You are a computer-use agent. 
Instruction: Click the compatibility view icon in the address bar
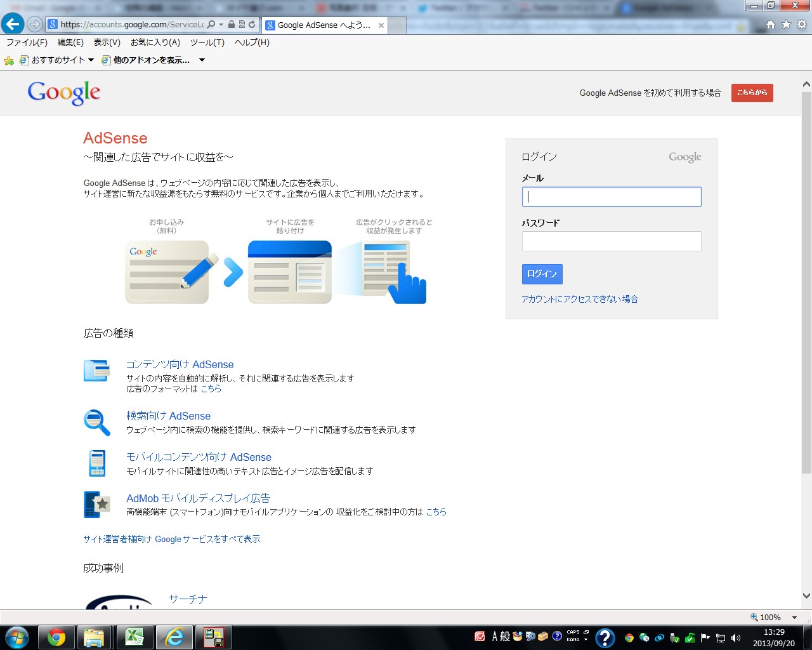(x=242, y=25)
